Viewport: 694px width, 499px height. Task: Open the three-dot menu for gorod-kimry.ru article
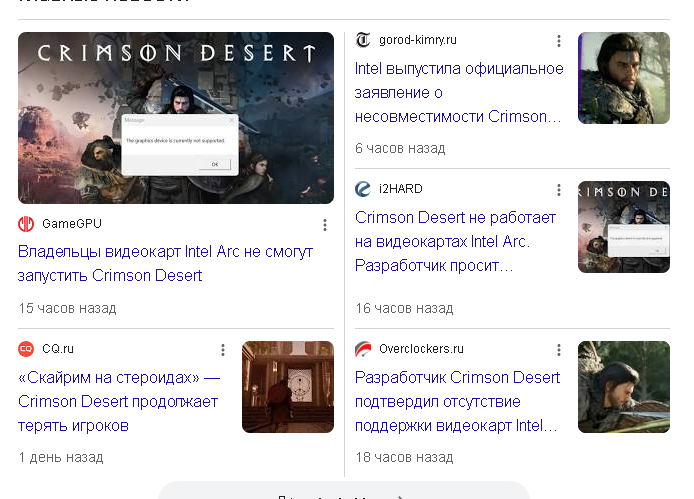click(x=559, y=41)
